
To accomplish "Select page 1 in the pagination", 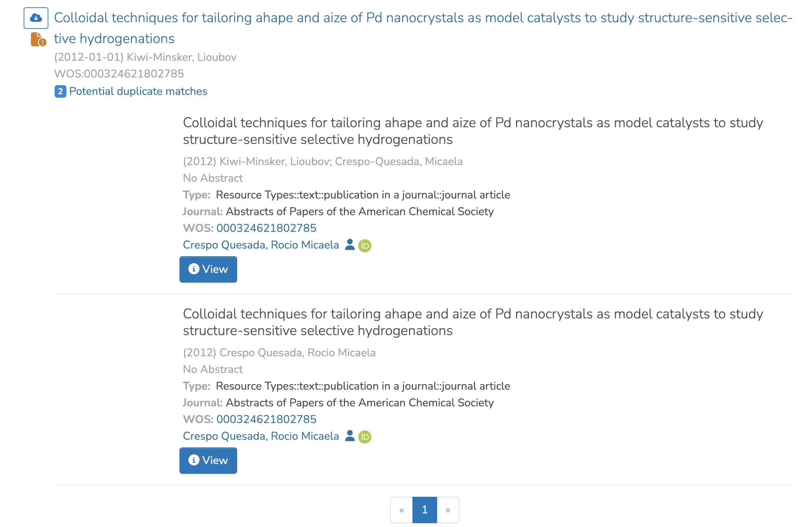I will click(x=425, y=510).
